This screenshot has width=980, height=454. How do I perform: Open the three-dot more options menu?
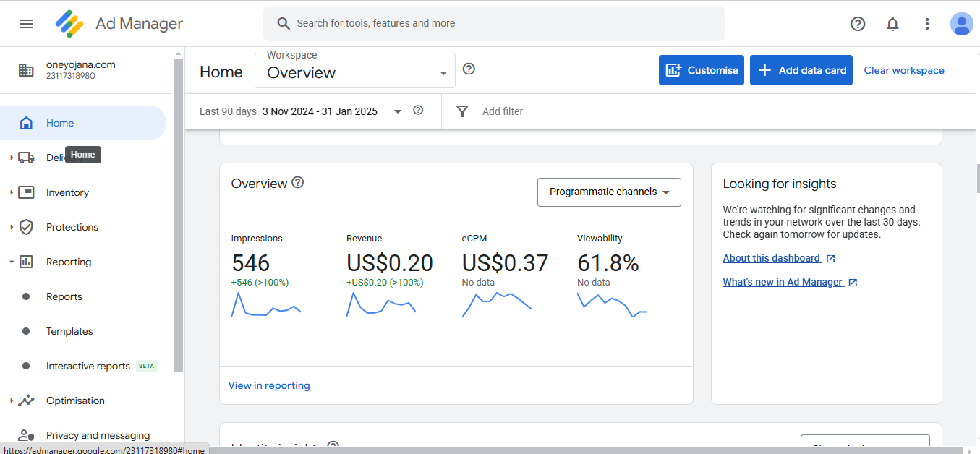coord(927,24)
